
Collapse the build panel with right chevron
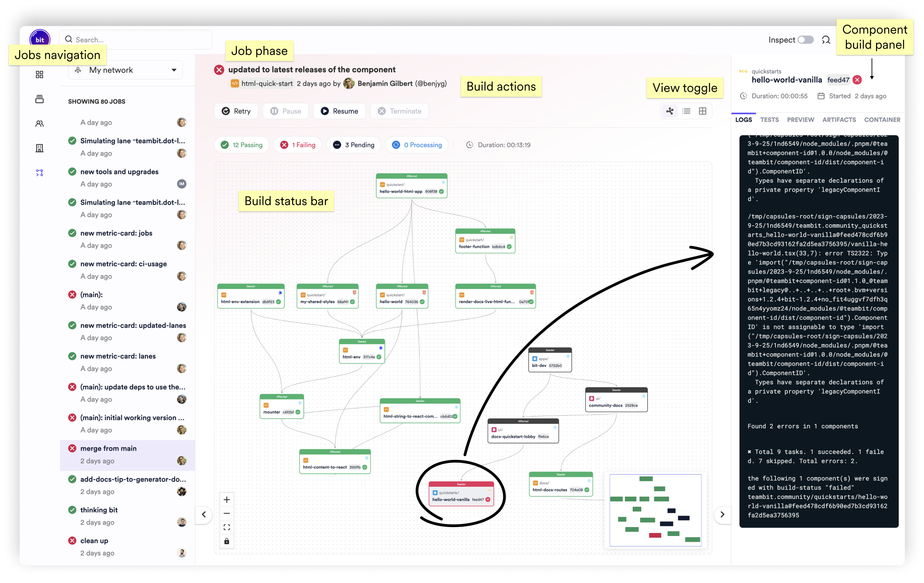coord(722,515)
